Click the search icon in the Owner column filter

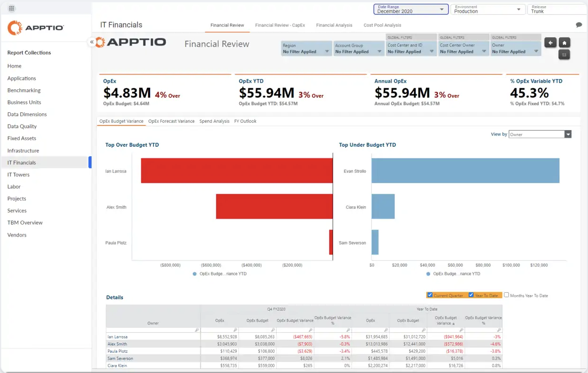pos(197,330)
